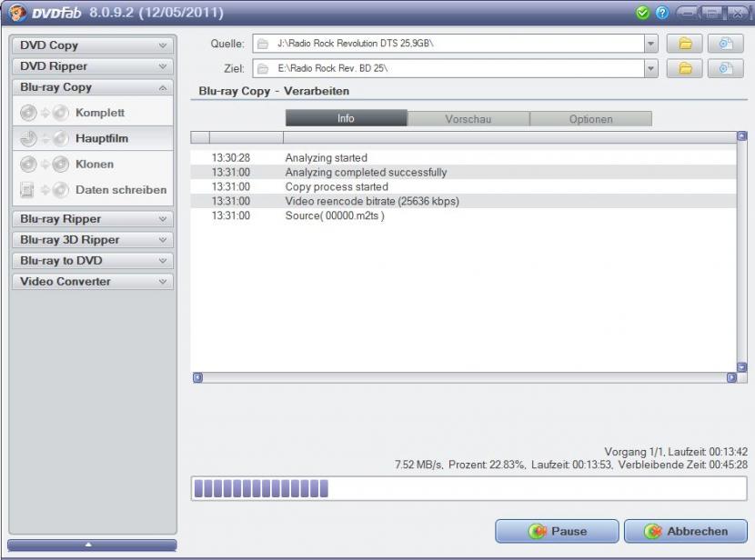755x560 pixels.
Task: Click Abbrechen to cancel the copy
Action: 686,531
